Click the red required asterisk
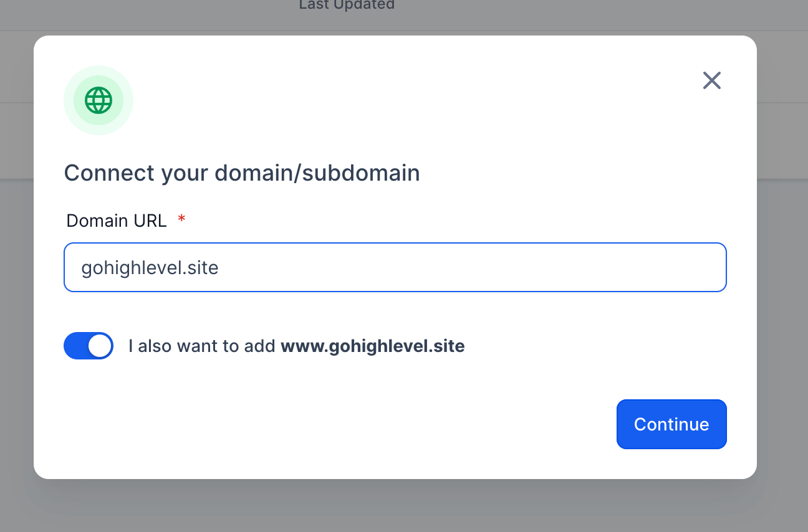The width and height of the screenshot is (808, 532). tap(181, 219)
